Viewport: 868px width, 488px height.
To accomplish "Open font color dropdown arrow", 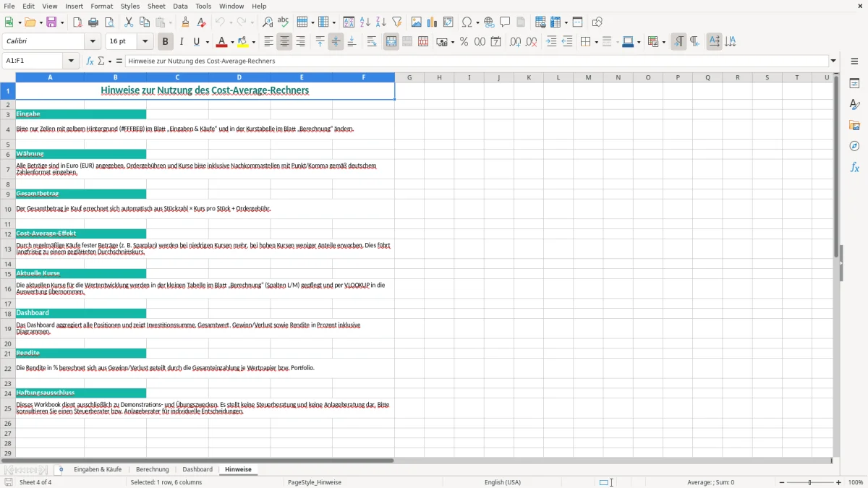I will tap(232, 42).
